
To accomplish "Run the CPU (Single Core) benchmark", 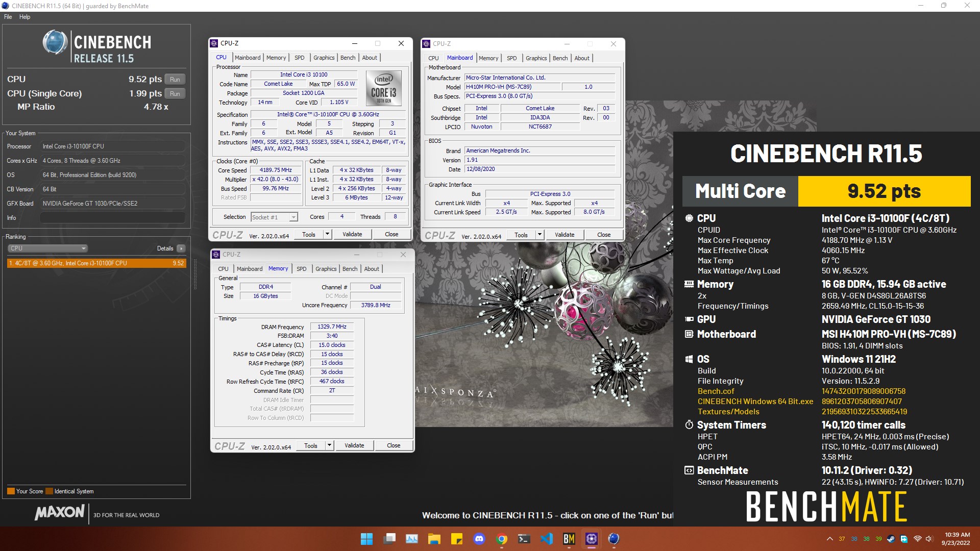I will click(x=175, y=94).
